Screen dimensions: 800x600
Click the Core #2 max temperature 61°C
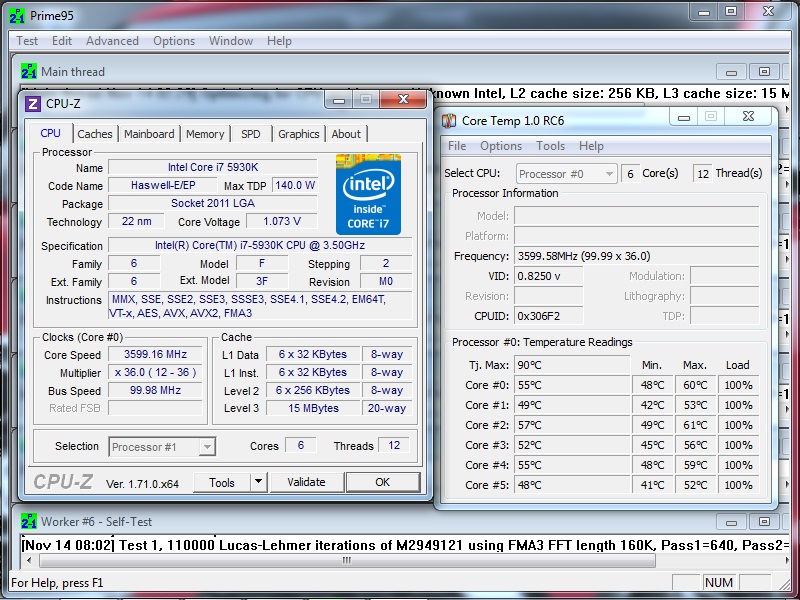pos(695,425)
